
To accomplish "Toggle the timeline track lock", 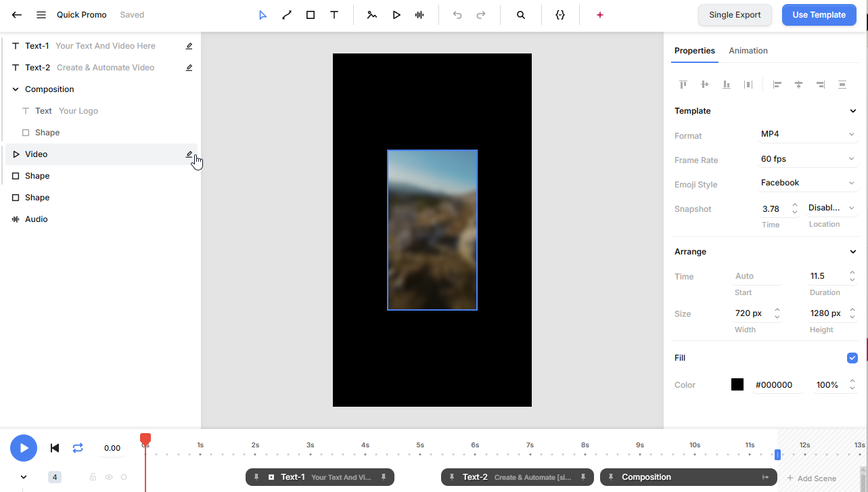I will tap(93, 477).
